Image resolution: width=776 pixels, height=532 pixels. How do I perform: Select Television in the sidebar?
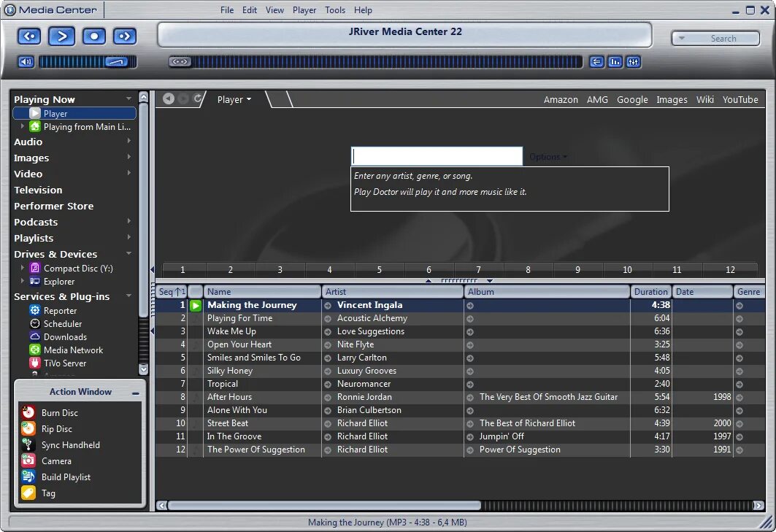pyautogui.click(x=38, y=190)
